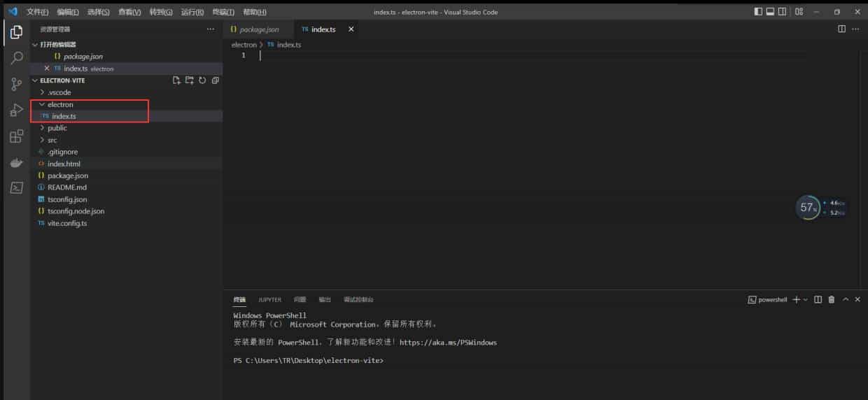Split the editor to the right
This screenshot has height=400, width=868.
pyautogui.click(x=842, y=29)
